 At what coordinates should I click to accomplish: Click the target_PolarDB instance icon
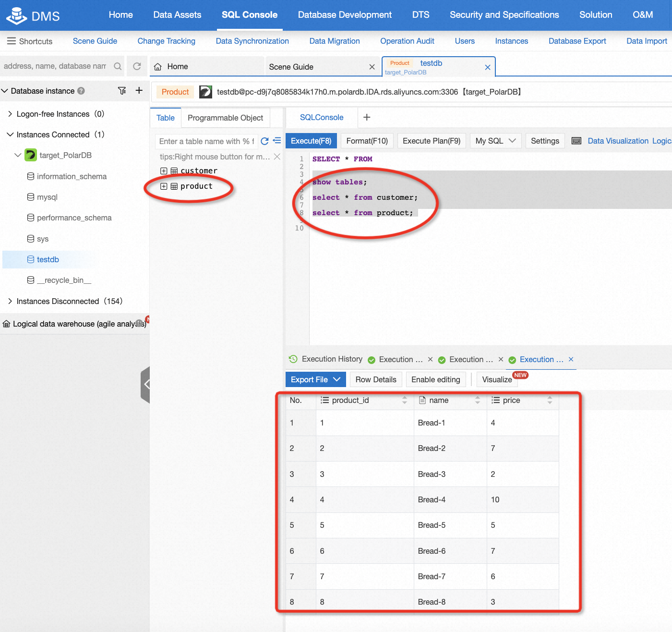click(31, 155)
